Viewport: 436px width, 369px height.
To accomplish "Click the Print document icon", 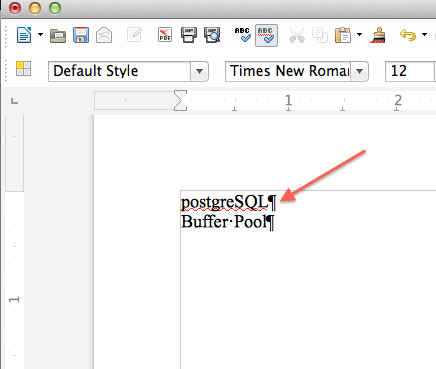I will tap(189, 35).
